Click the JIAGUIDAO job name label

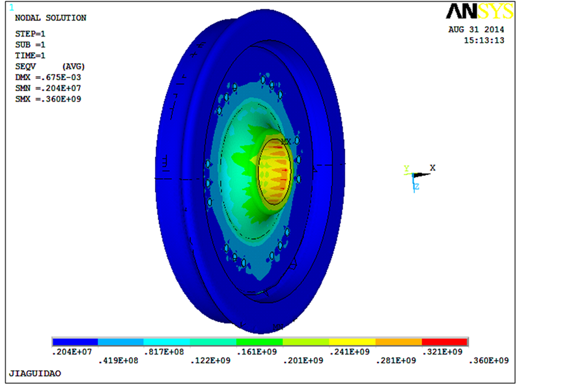[x=35, y=374]
